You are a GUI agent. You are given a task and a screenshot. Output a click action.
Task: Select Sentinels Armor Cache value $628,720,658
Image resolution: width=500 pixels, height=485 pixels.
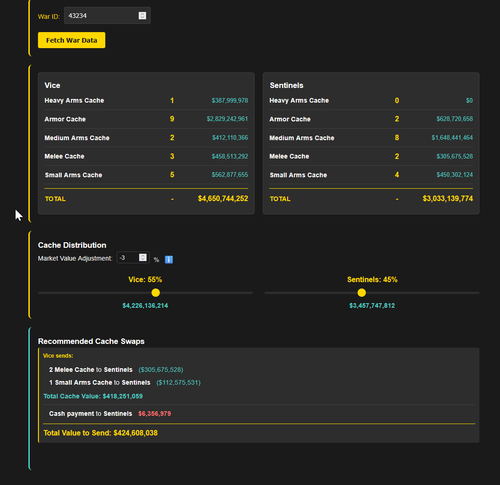455,119
